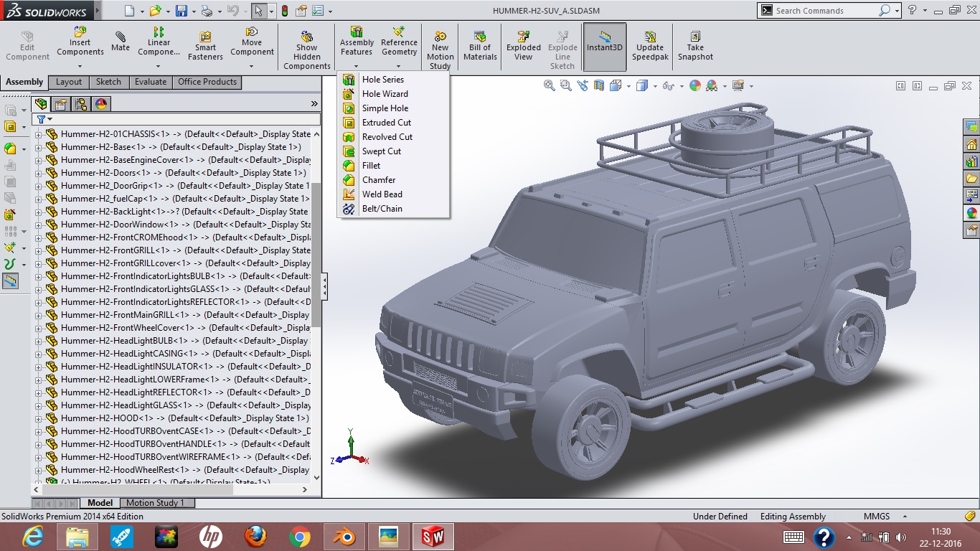Click the New document icon
Image resolution: width=980 pixels, height=551 pixels.
point(129,11)
